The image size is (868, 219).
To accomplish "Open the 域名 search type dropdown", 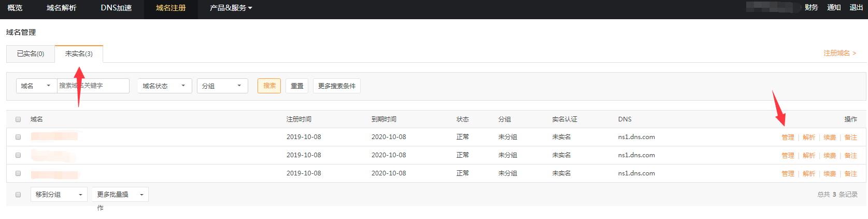I will pyautogui.click(x=36, y=86).
